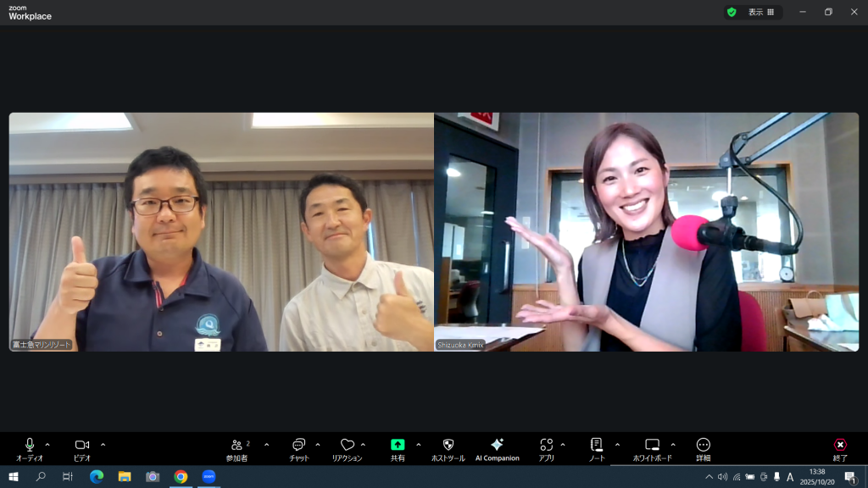Click the red End meeting button
The width and height of the screenshot is (868, 488).
coord(840,445)
